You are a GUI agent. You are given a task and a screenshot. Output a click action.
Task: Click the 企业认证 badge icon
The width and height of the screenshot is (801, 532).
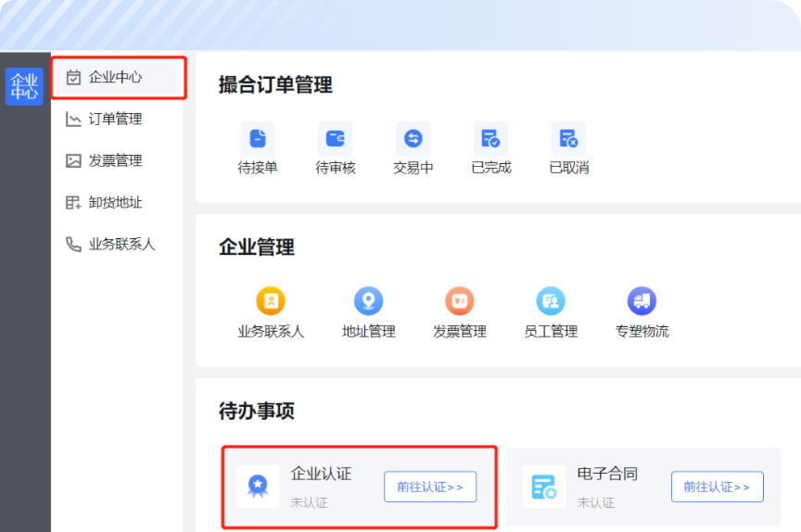coord(258,487)
